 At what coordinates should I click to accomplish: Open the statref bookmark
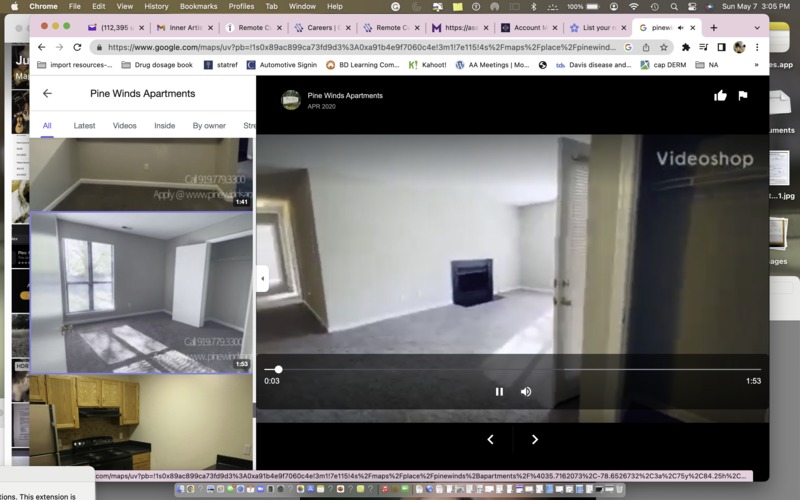point(220,65)
